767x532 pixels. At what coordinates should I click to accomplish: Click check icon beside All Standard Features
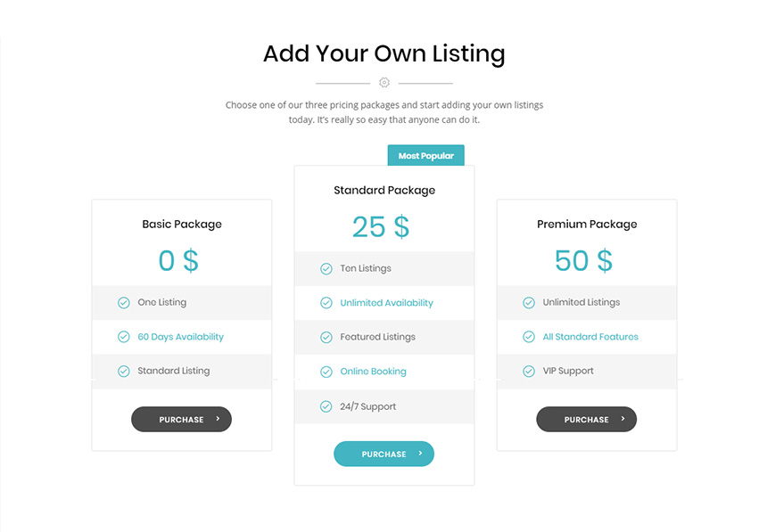pos(529,337)
